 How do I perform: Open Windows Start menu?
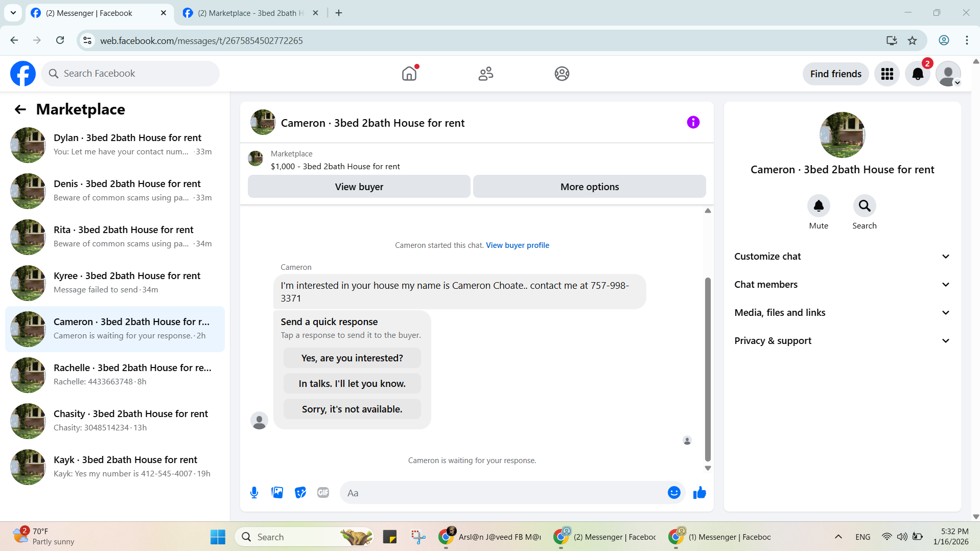click(x=218, y=537)
